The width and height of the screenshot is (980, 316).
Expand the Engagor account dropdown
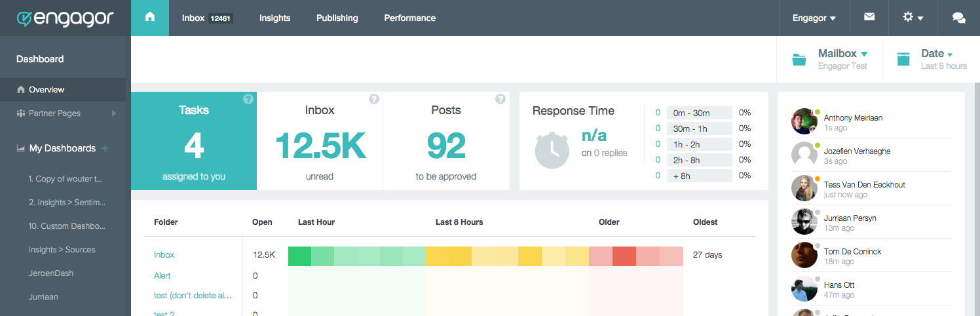point(814,18)
